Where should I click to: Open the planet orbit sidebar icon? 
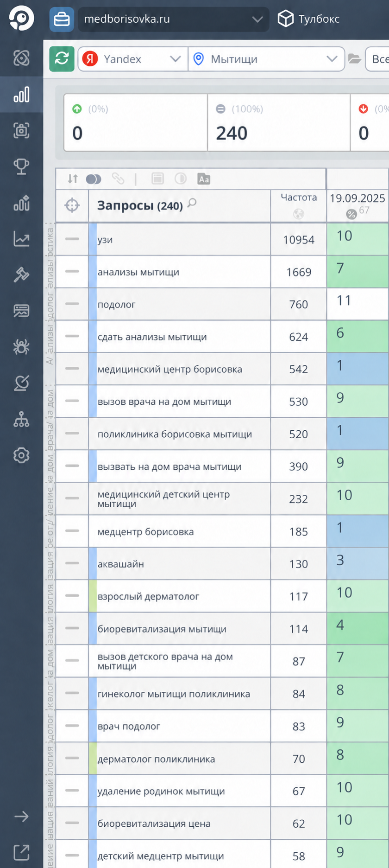coord(21,58)
